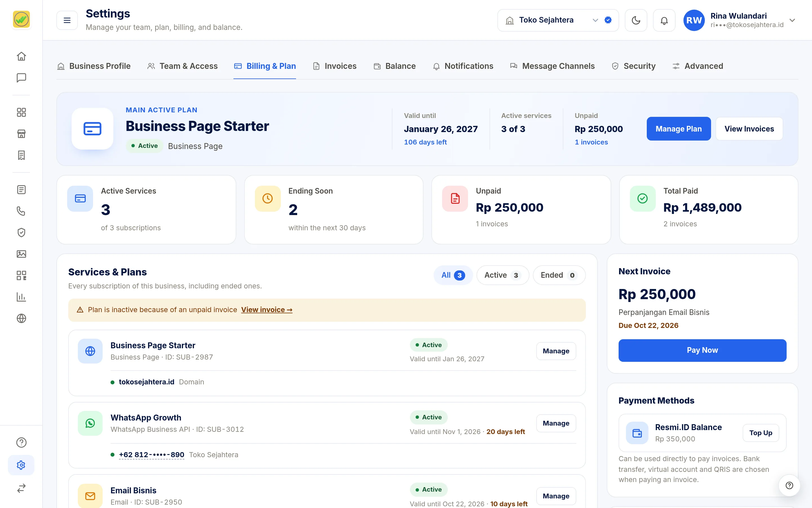Screen dimensions: 812x508
Task: Select the settings gear sidebar icon
Action: [21, 465]
